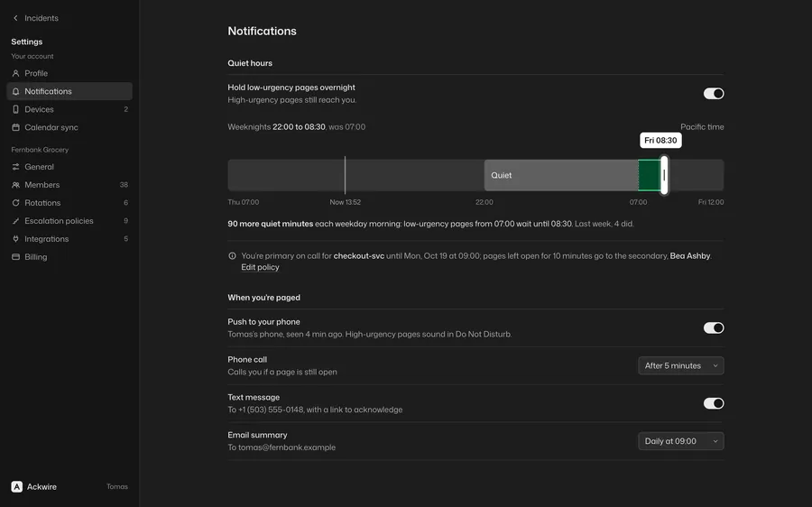Open Billing in the sidebar
This screenshot has height=507, width=812.
(x=69, y=257)
